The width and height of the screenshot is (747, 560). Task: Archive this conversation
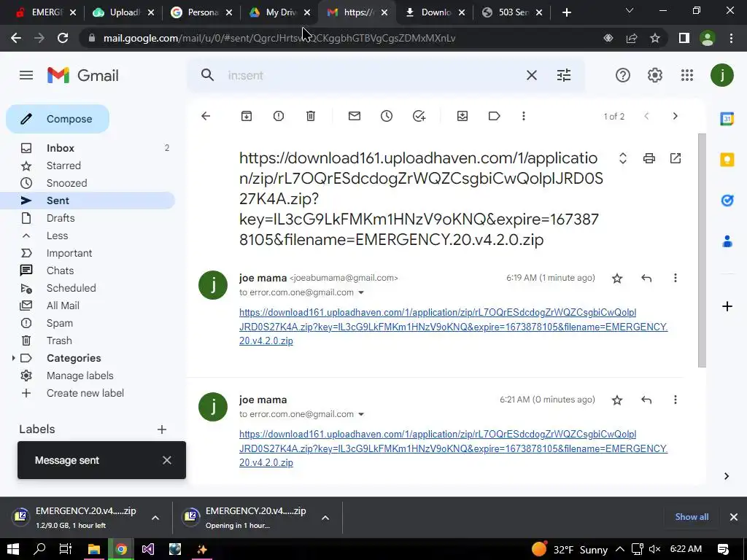click(x=247, y=116)
